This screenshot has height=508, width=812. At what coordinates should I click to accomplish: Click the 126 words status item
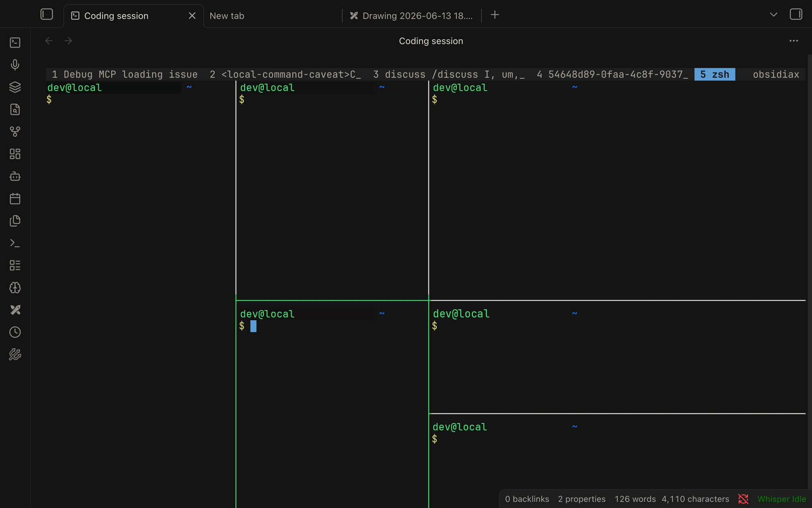click(635, 499)
